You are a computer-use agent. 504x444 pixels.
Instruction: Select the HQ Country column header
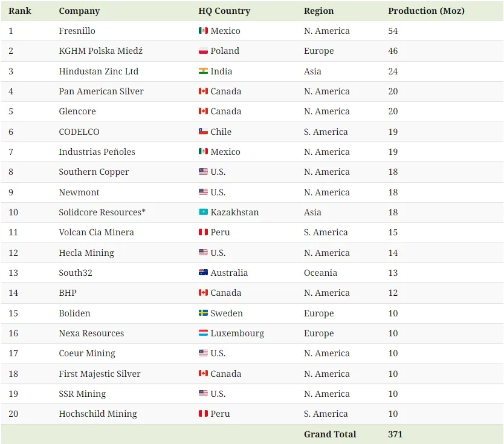point(224,11)
